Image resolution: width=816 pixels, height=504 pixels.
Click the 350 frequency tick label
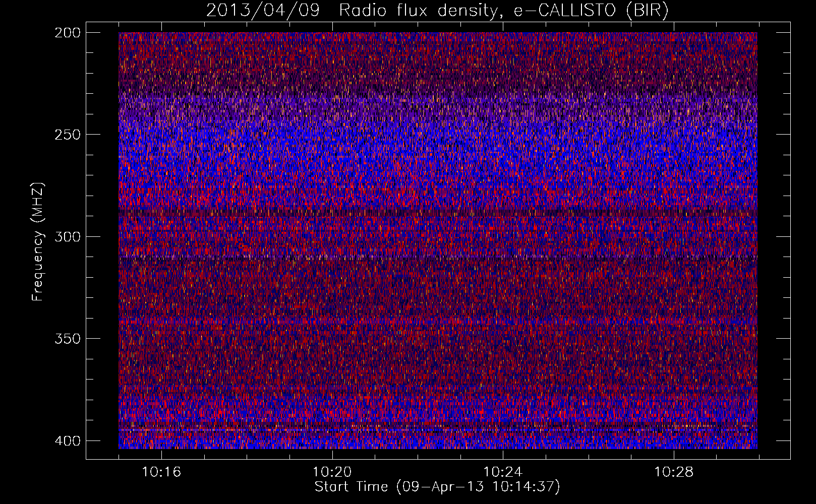[x=67, y=339]
